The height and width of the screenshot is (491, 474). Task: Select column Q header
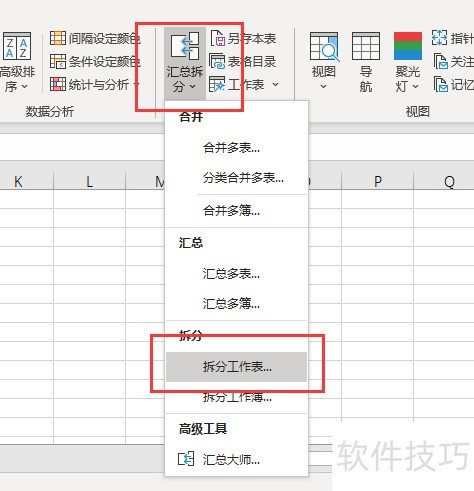pos(449,182)
